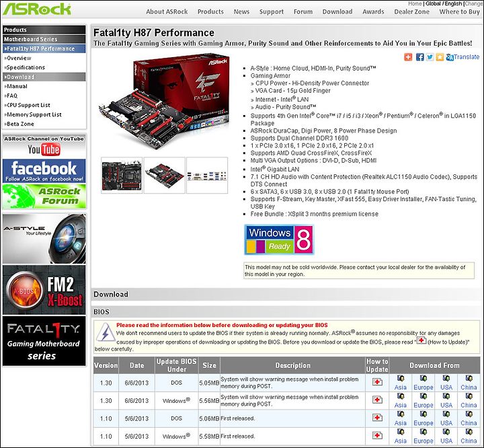484x448 pixels.
Task: Open ASRock Channel on YouTube banner
Action: point(44,146)
